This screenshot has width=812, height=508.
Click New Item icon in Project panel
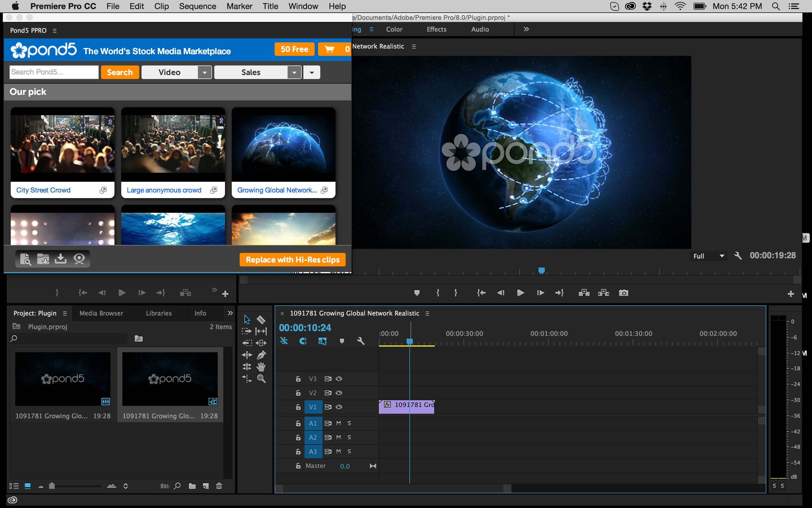click(x=206, y=486)
